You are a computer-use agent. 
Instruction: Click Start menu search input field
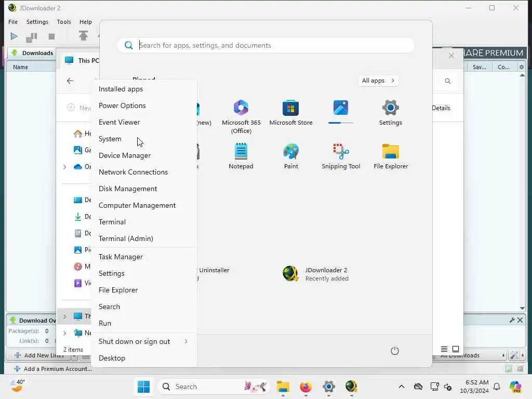pos(265,45)
